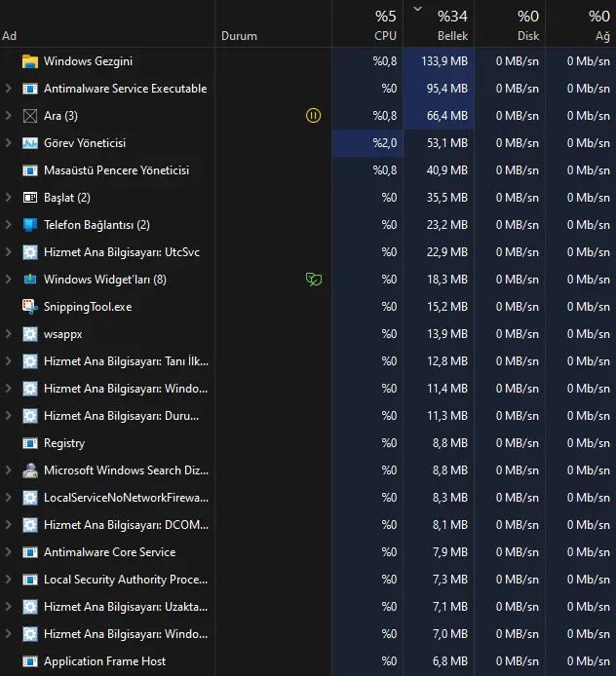The image size is (616, 676).
Task: Click the green efficiency leaf icon for Widgets
Action: [x=314, y=280]
